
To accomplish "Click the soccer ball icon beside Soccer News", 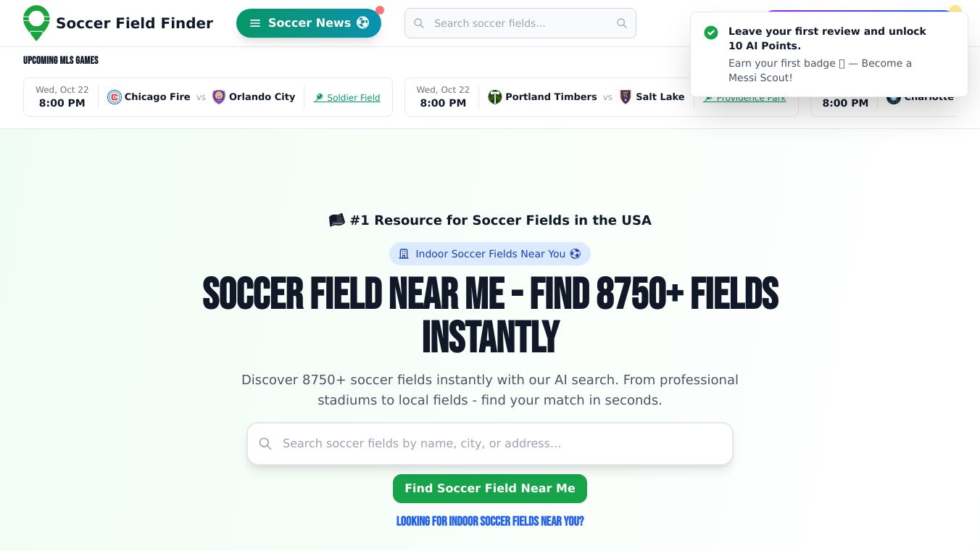I will (x=363, y=23).
